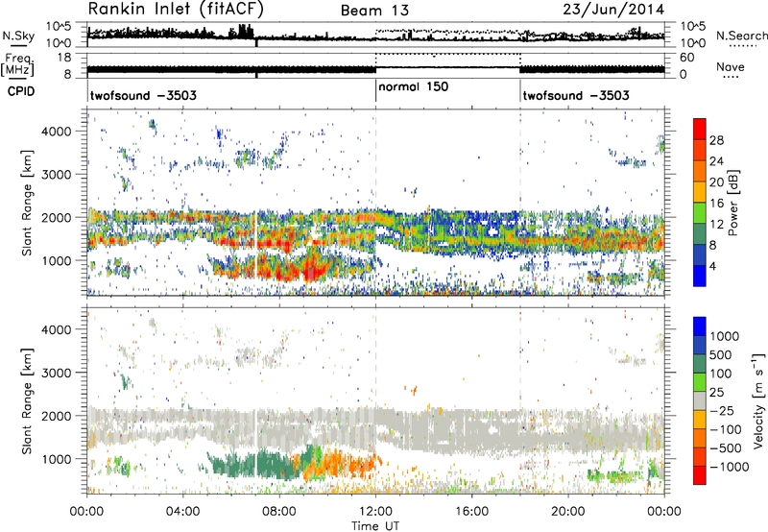Viewport: 768px width, 532px height.
Task: Click the 'Slant Range [km]' label of power panel
Action: 27,203
